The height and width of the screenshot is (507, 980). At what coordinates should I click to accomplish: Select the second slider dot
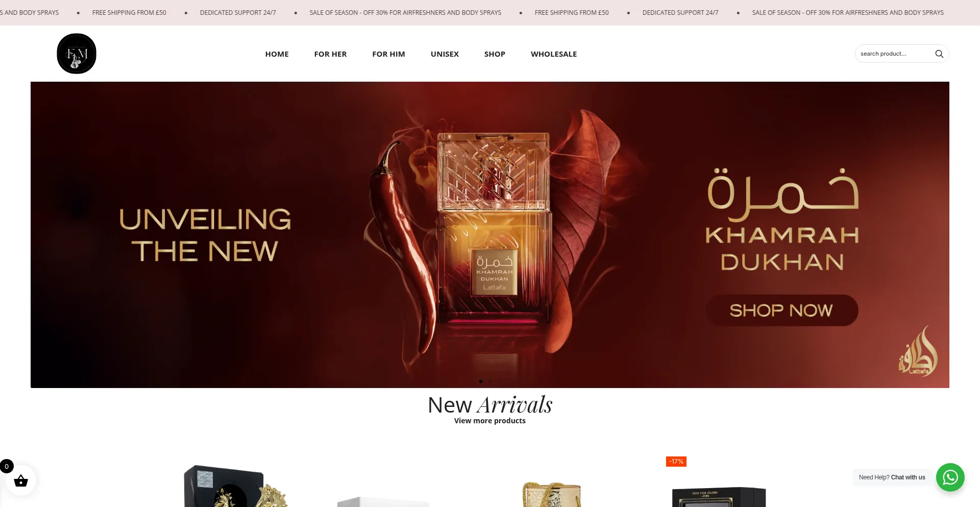pyautogui.click(x=490, y=381)
